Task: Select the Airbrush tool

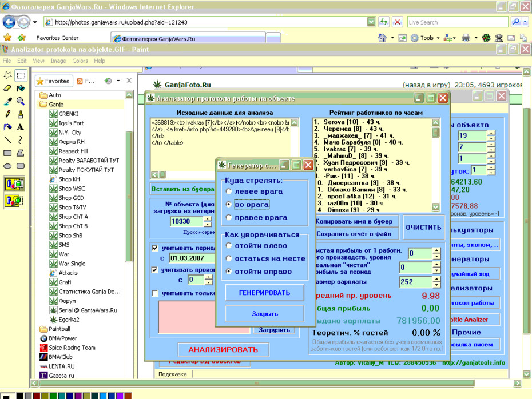Action: tap(7, 127)
